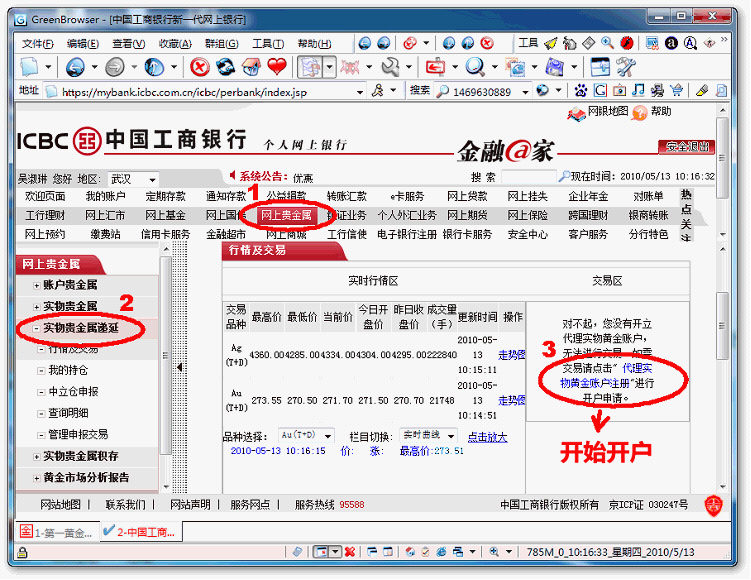The image size is (751, 580).
Task: Click the red heart favorites icon
Action: pos(277,67)
